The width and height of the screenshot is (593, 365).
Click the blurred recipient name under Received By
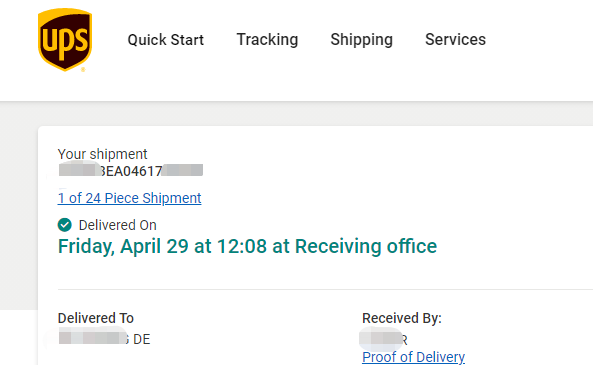point(381,339)
